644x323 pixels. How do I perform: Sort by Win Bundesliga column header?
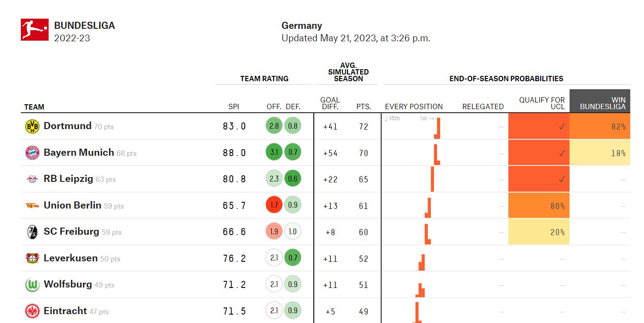point(602,103)
